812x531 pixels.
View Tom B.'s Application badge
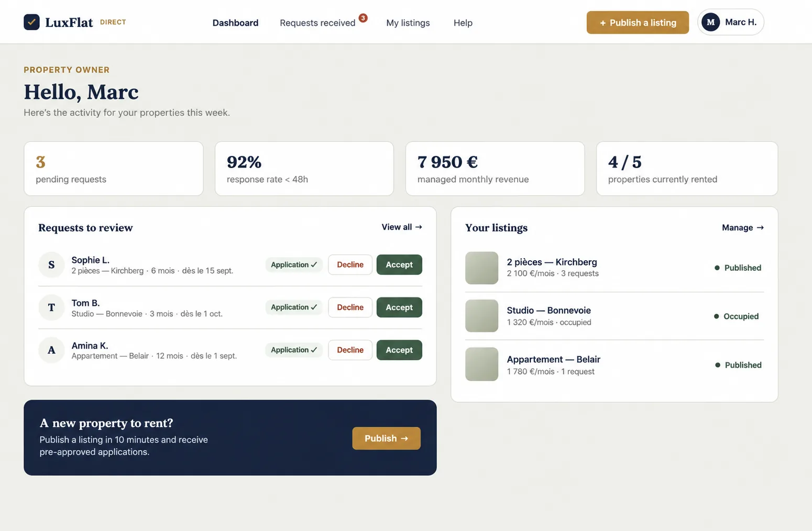tap(294, 307)
